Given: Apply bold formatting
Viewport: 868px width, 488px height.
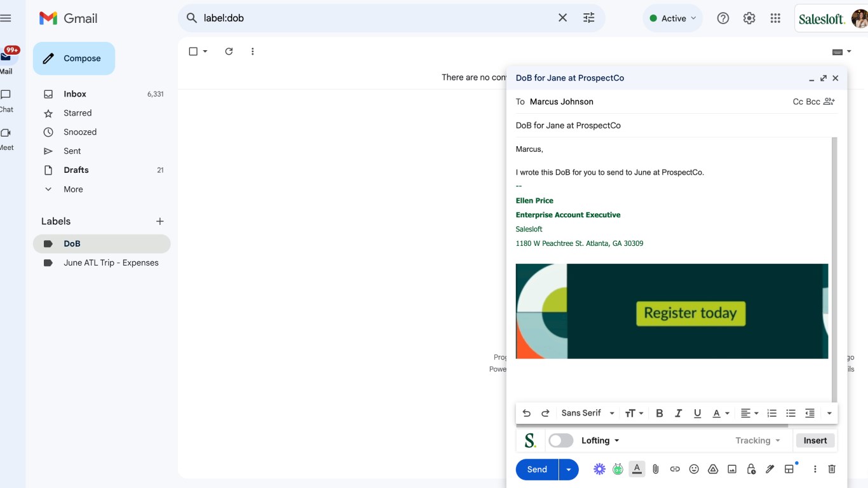Looking at the screenshot, I should (x=659, y=413).
